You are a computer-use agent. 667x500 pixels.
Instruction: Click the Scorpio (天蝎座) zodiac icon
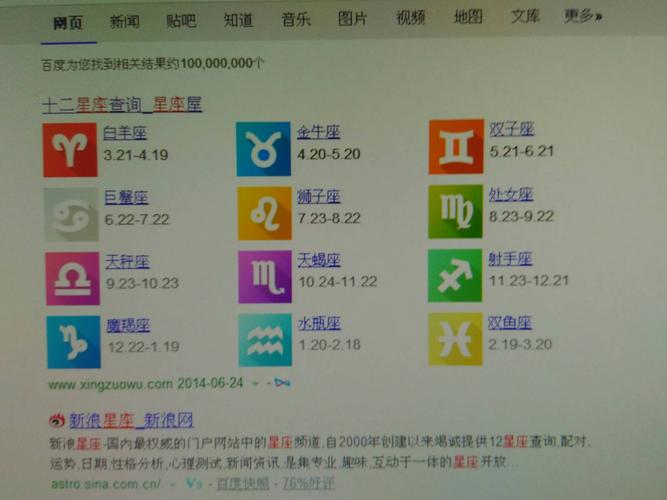[265, 277]
